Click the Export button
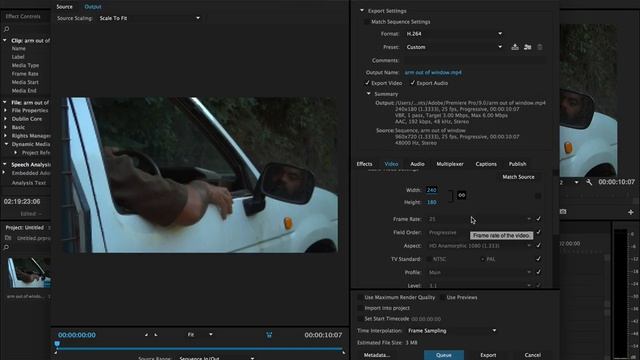This screenshot has width=640, height=360. coord(488,355)
